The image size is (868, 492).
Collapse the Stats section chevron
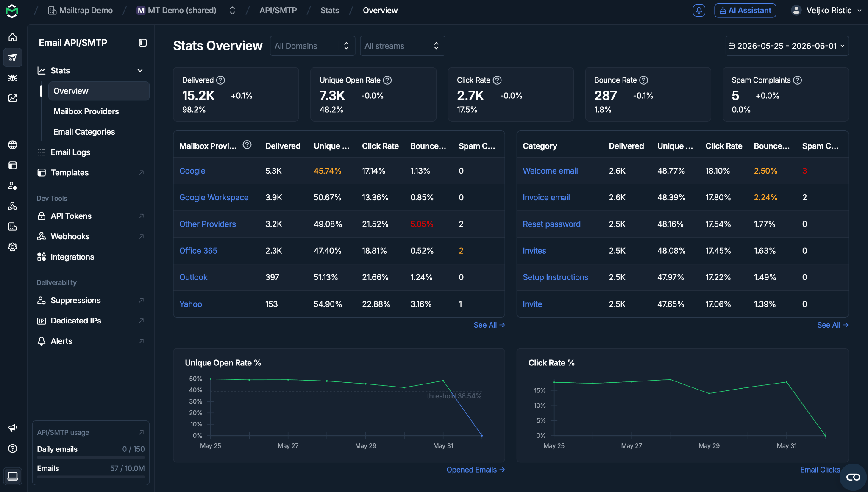point(140,71)
